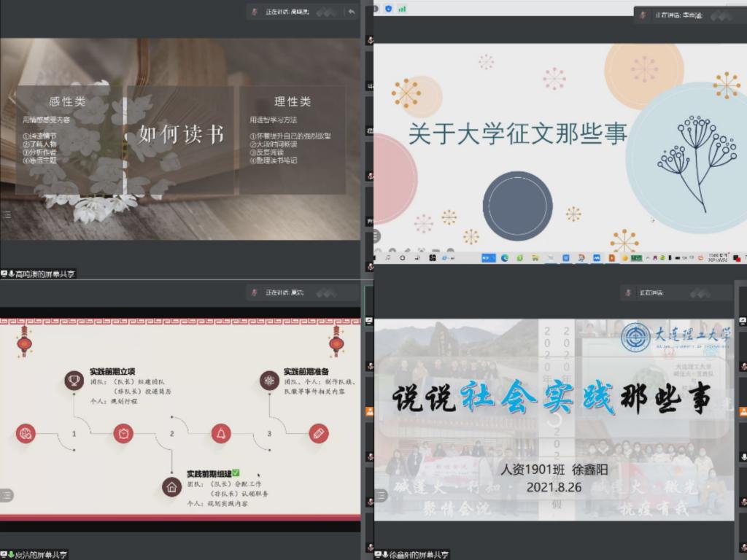This screenshot has width=747, height=560.
Task: Click the home icon beside 实践前期组建
Action: [171, 486]
